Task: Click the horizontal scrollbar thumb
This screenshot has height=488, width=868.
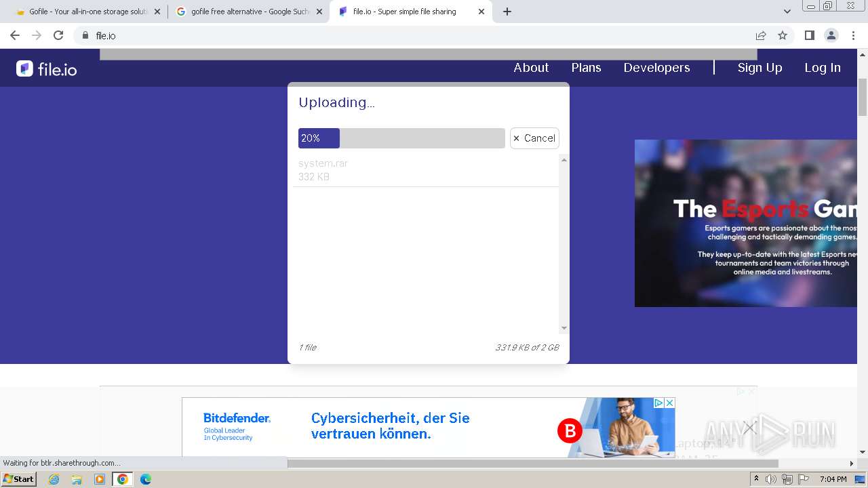Action: (532, 464)
